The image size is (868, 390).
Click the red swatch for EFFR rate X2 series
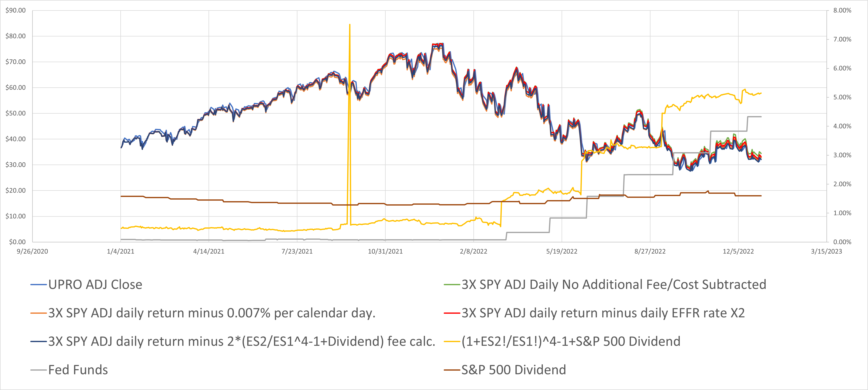coord(452,313)
